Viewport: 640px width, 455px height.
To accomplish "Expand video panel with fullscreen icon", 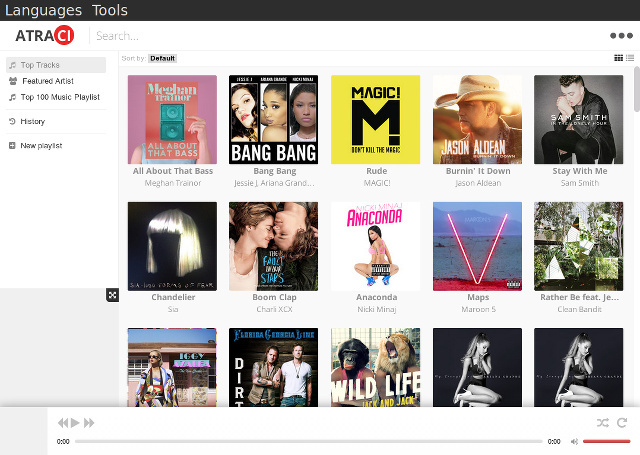I will 112,295.
